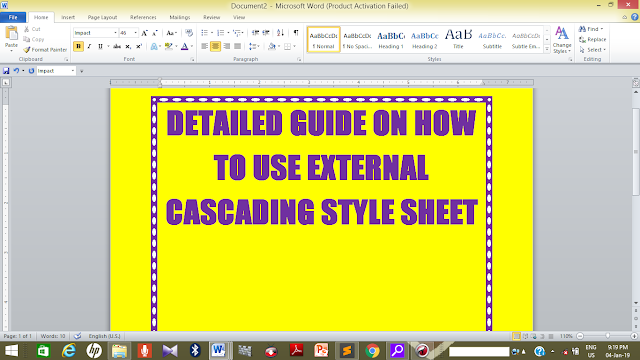The height and width of the screenshot is (360, 640).
Task: Open the Font dialog box launcher
Action: (x=192, y=60)
